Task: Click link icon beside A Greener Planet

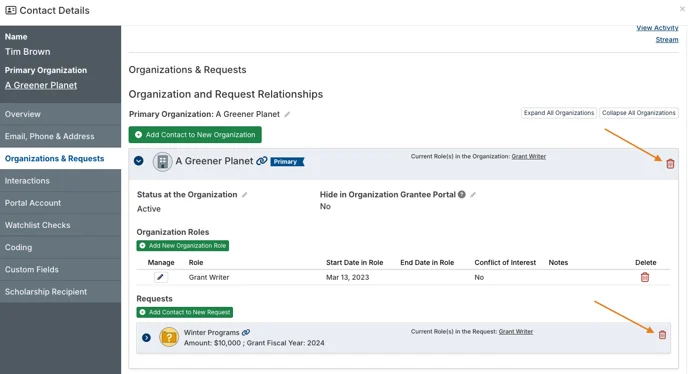Action: point(262,161)
